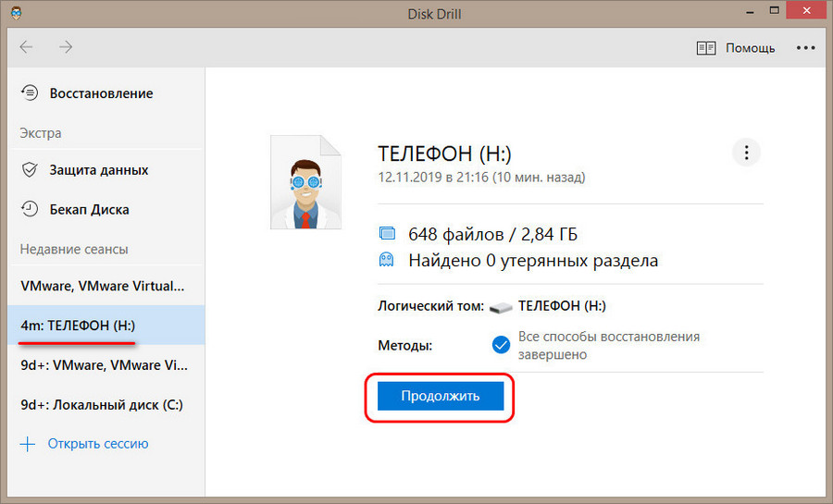Click the ТЕЛЕФОН (H:) heading
Image resolution: width=833 pixels, height=504 pixels.
444,154
